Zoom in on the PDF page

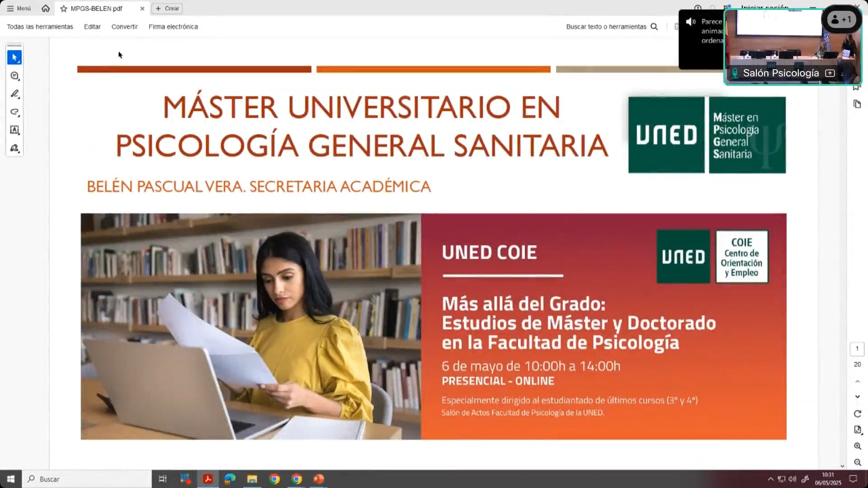point(857,446)
